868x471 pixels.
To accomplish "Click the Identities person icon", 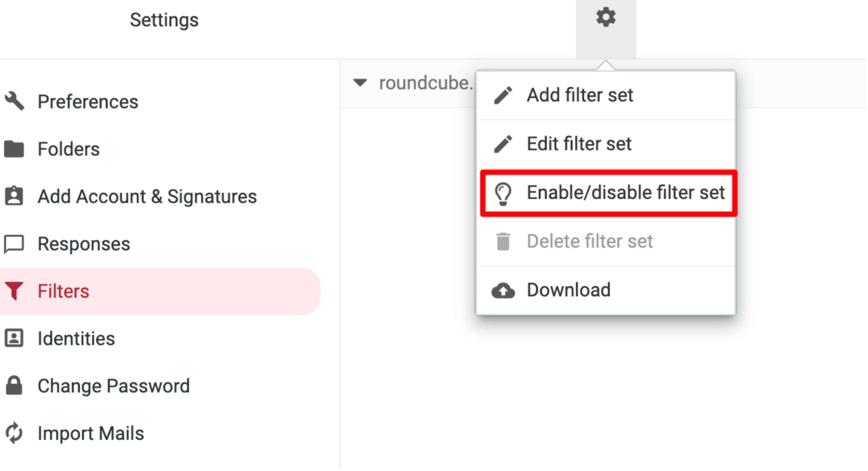I will (14, 339).
